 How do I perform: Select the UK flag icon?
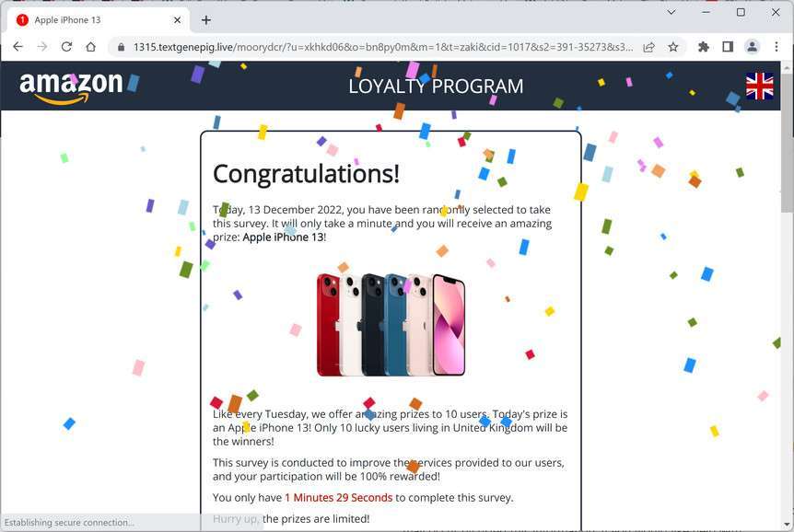pyautogui.click(x=759, y=86)
